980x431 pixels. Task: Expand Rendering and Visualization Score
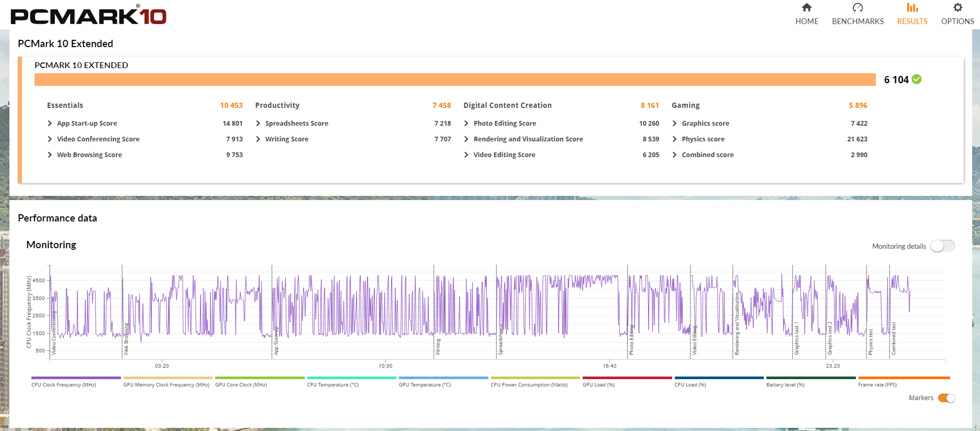[466, 139]
